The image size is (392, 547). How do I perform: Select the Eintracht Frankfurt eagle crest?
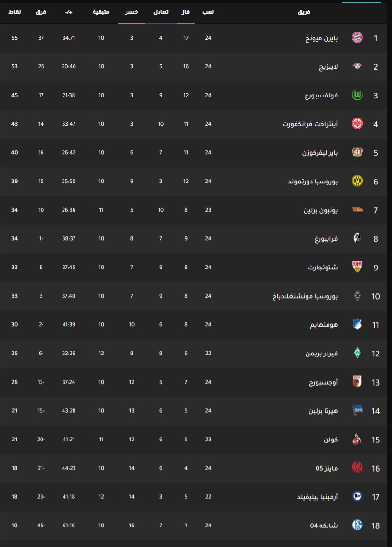pos(357,124)
